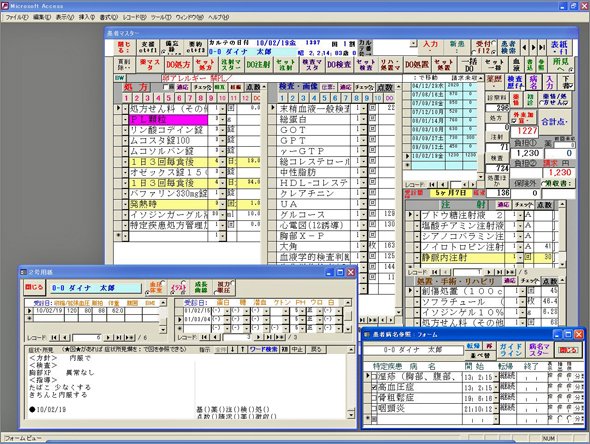Open the ツール menu
The width and height of the screenshot is (590, 444).
(161, 17)
